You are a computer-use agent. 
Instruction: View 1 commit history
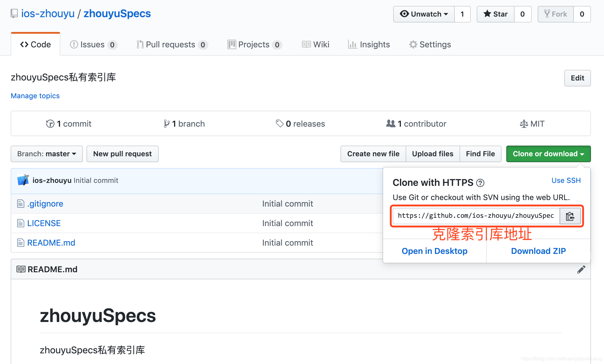pos(69,124)
